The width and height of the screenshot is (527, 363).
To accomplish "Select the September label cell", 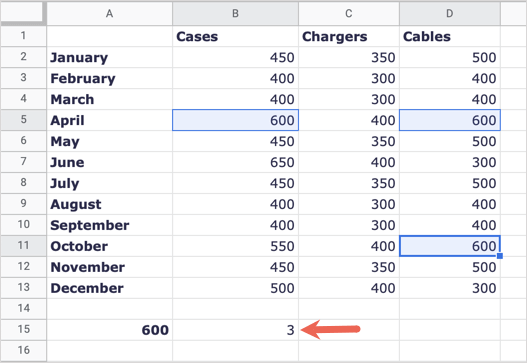I will [109, 225].
